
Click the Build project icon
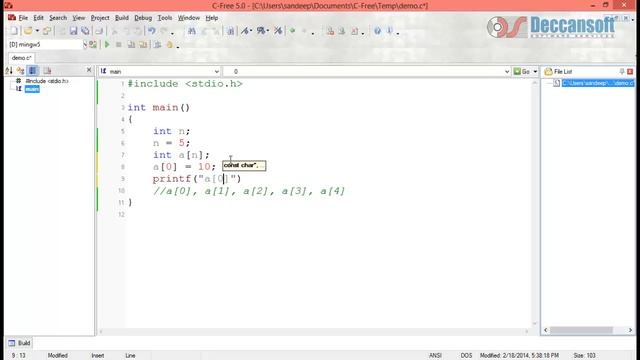click(143, 44)
